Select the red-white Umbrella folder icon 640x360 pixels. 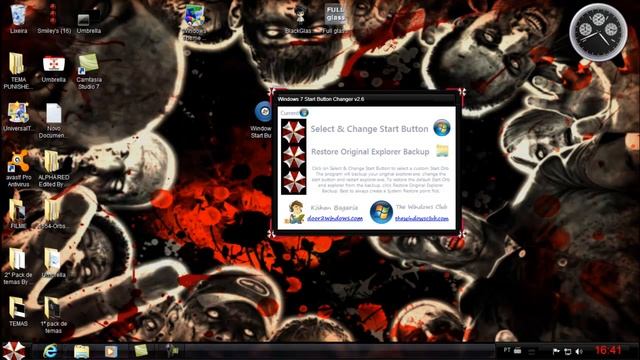pos(53,68)
